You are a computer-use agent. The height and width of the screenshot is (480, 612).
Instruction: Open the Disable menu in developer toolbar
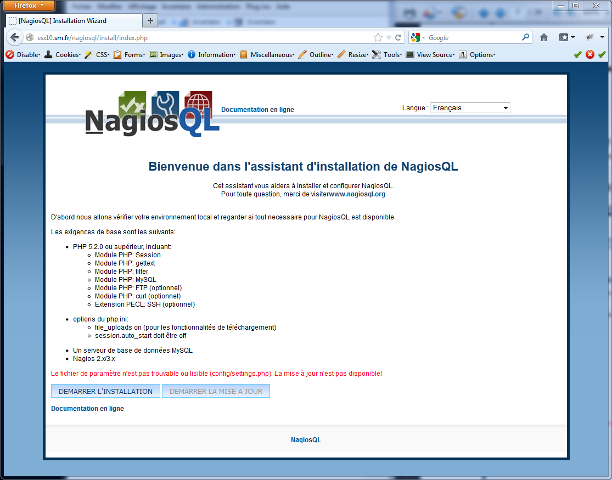tap(23, 55)
